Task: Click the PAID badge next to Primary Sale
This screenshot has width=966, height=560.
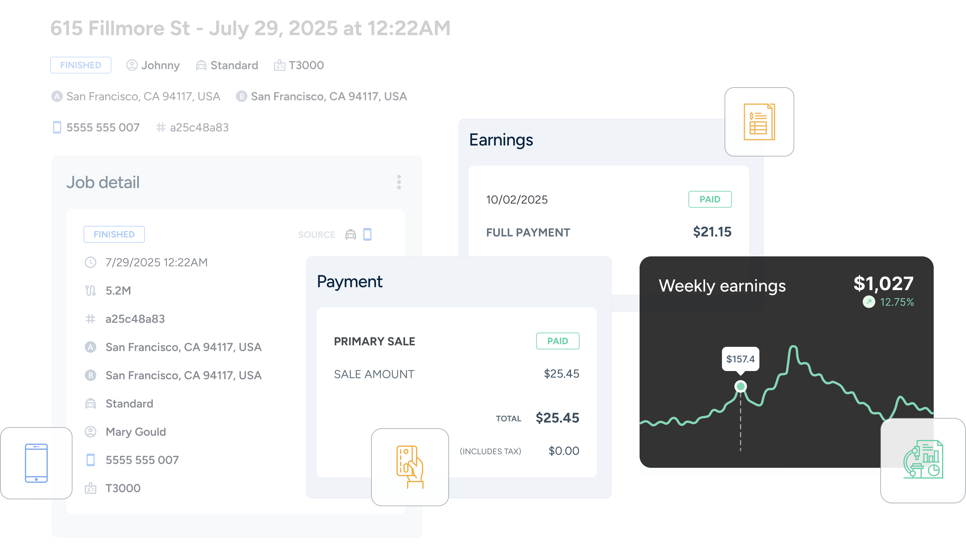Action: pyautogui.click(x=558, y=340)
